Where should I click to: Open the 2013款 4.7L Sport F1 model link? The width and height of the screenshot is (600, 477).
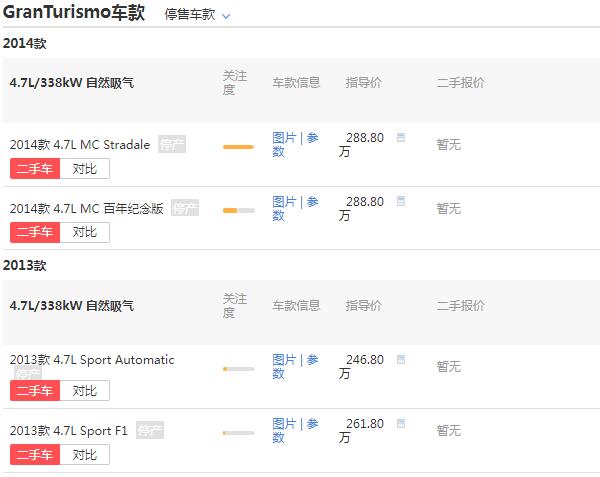(x=68, y=431)
